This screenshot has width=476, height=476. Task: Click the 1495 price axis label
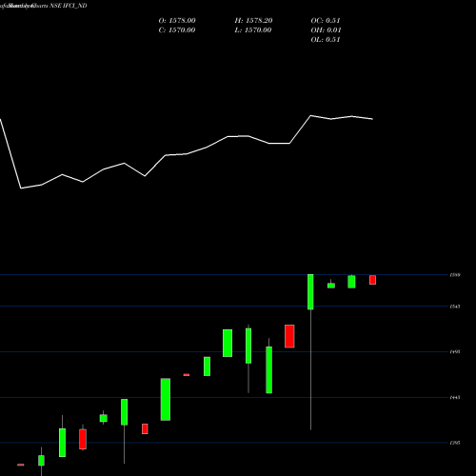point(455,352)
